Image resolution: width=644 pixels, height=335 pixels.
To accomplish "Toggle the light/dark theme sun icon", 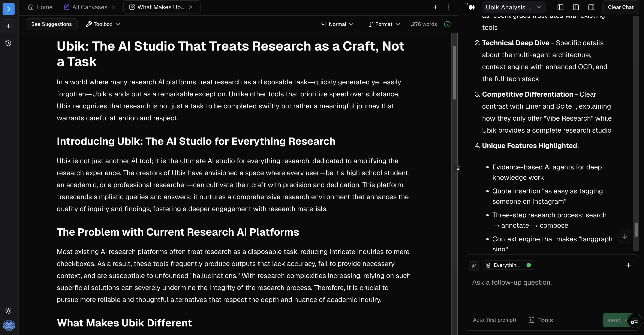I will click(x=9, y=311).
